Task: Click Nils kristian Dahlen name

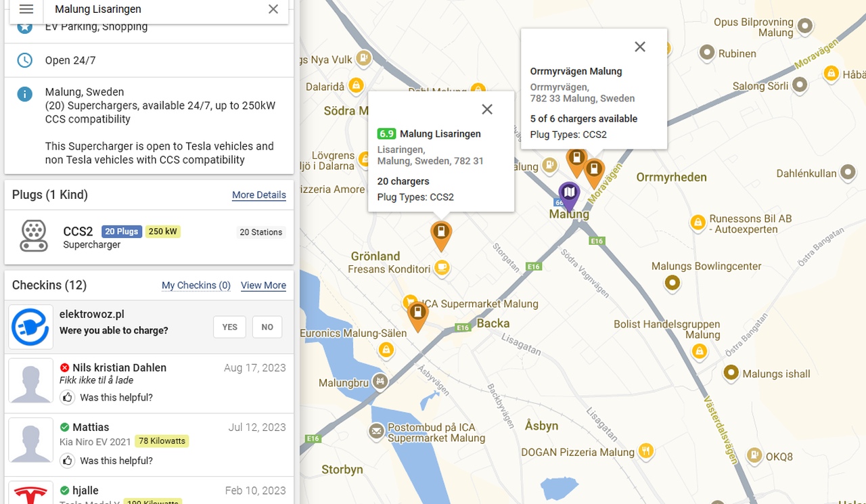Action: click(x=119, y=367)
